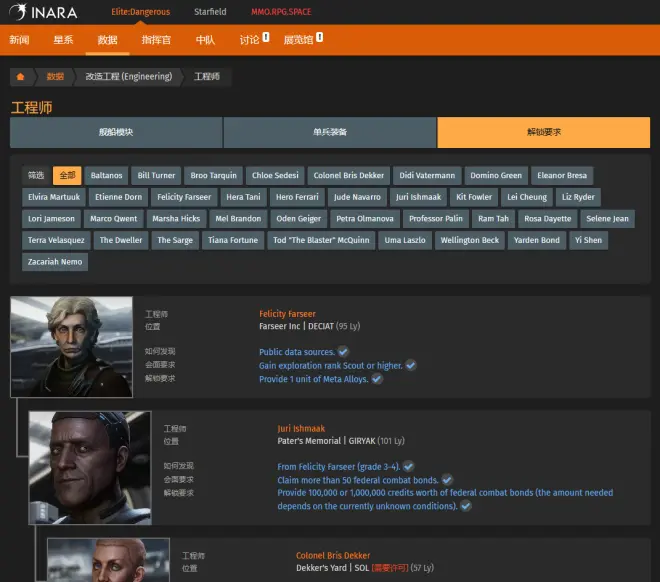Click checkmark after From Felicity Farseer
Screen dimensions: 660x582
click(x=408, y=466)
